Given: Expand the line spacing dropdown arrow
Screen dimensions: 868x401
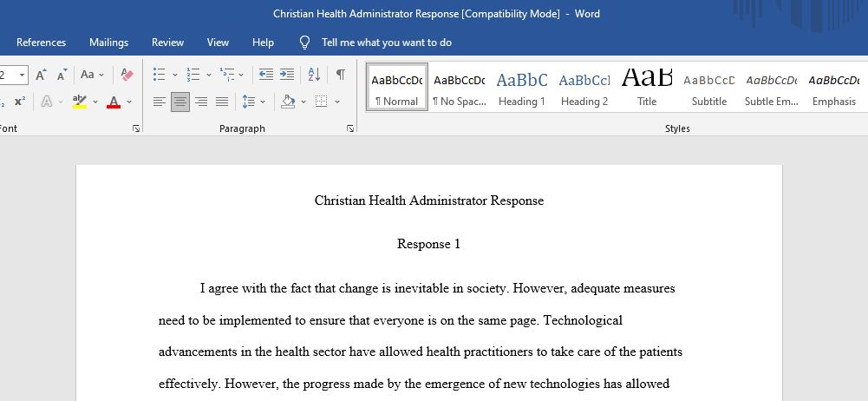Looking at the screenshot, I should coord(263,102).
